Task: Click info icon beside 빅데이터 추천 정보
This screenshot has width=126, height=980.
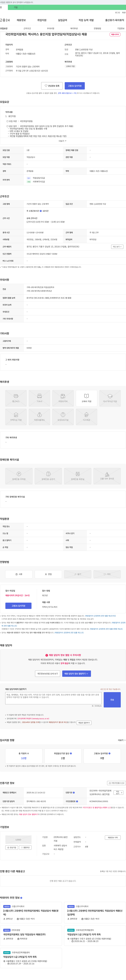Action: pyautogui.click(x=21, y=898)
